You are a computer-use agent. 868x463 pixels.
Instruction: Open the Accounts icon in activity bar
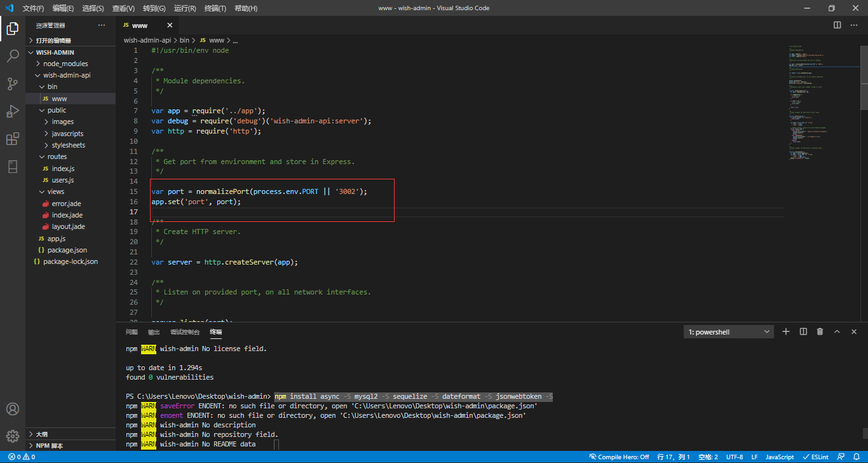pyautogui.click(x=12, y=409)
